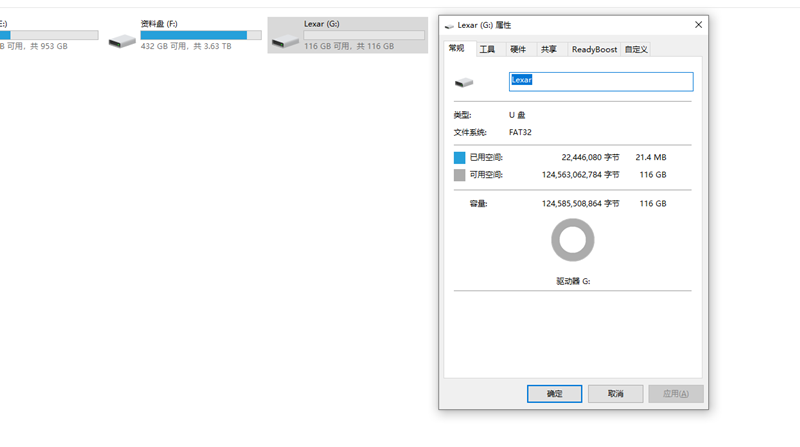Click the 资料盘 (F:) usage bar
This screenshot has width=800, height=447.
pyautogui.click(x=201, y=35)
